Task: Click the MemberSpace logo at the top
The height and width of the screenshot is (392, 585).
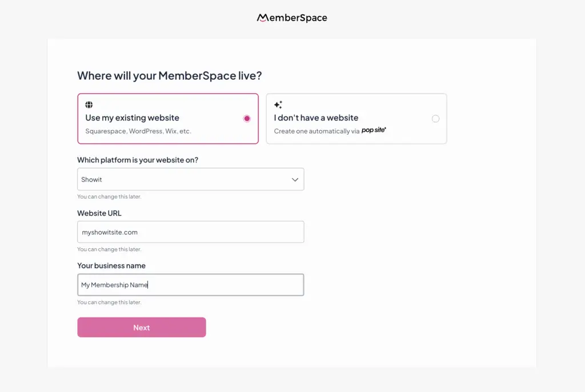Action: (292, 18)
